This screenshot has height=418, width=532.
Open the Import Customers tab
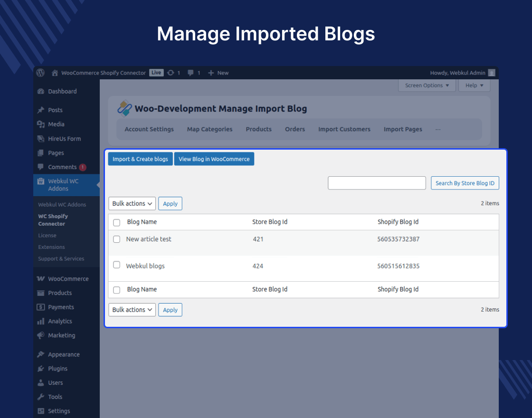(x=344, y=129)
